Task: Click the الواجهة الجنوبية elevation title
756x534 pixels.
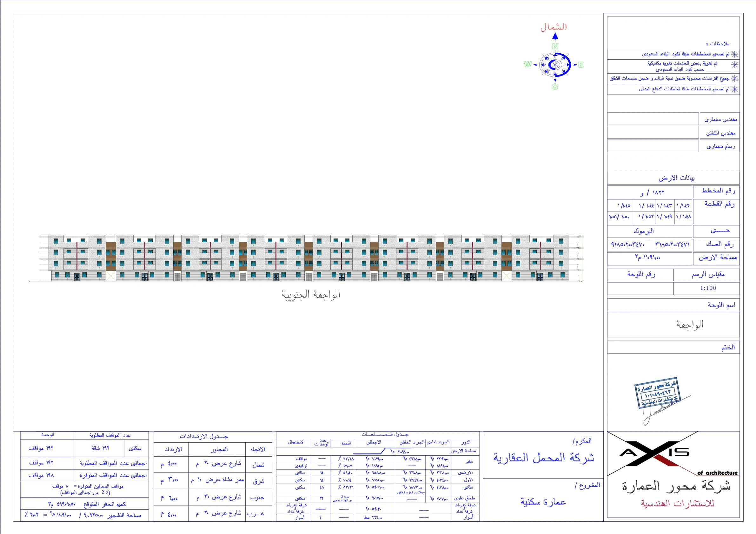Action: pos(310,295)
